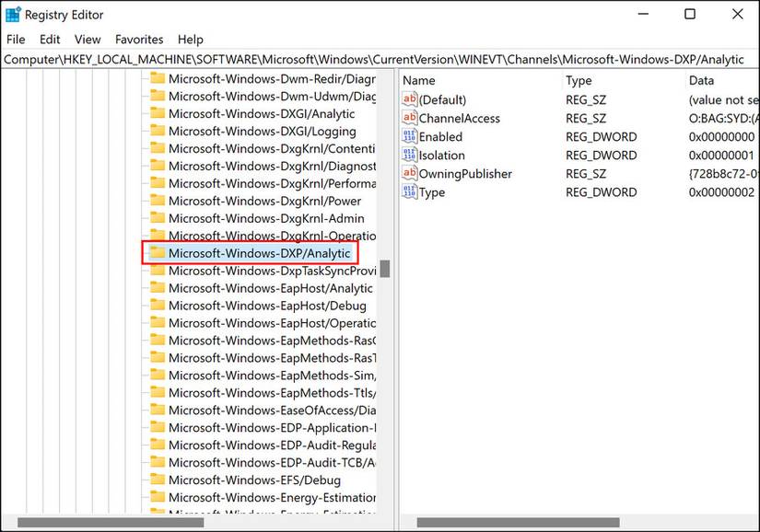The width and height of the screenshot is (760, 532).
Task: Click the folder icon of Microsoft-Windows-EFS/Debug
Action: [155, 480]
